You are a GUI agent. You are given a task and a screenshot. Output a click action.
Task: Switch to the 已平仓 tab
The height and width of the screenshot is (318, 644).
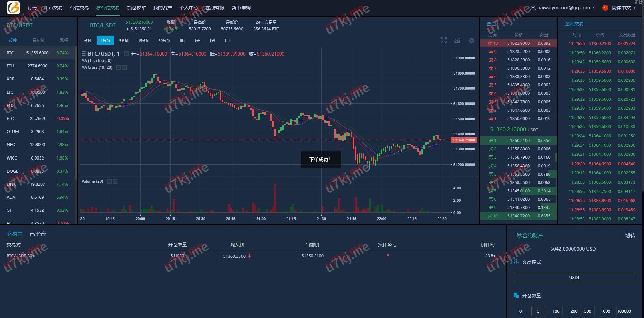point(38,234)
